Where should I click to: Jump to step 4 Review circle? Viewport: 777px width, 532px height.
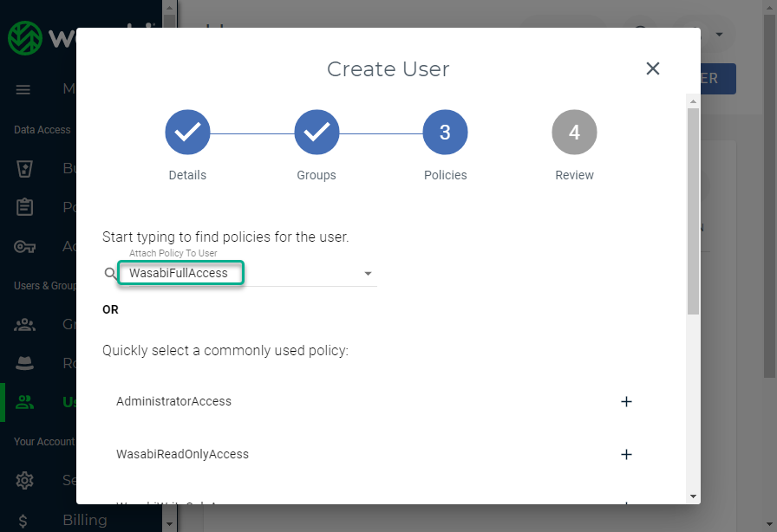click(x=574, y=133)
